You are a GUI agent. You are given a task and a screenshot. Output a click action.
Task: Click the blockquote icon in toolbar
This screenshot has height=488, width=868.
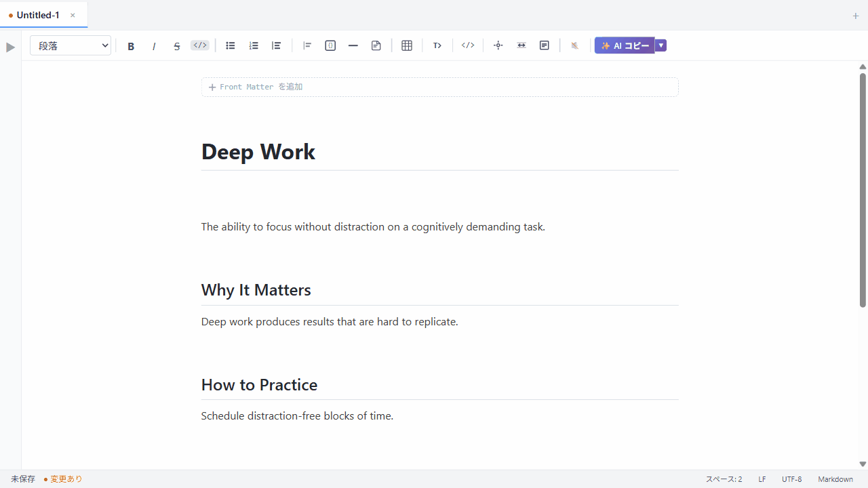[x=307, y=45]
